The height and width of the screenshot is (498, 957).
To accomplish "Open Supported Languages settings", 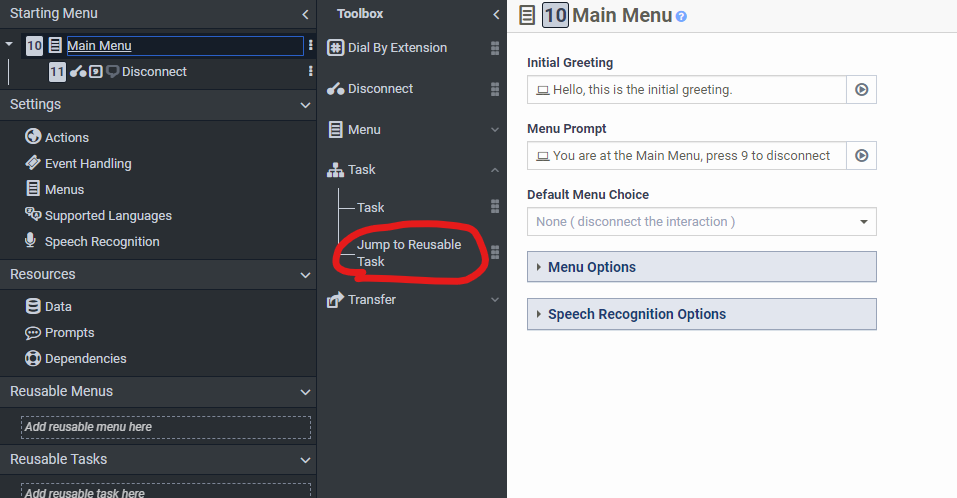I will 108,216.
